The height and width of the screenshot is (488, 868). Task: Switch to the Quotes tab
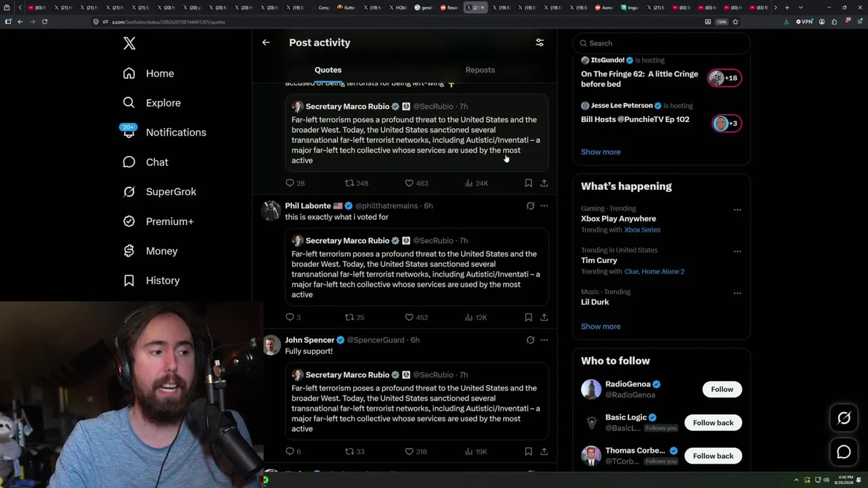pos(328,70)
